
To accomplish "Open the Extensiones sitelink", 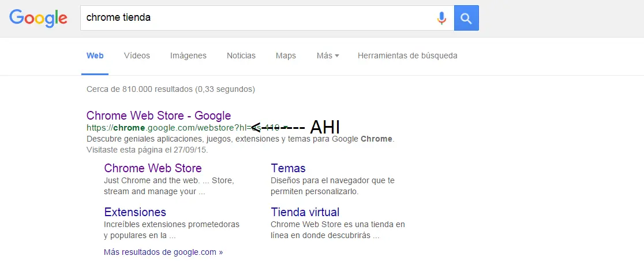I will (135, 212).
